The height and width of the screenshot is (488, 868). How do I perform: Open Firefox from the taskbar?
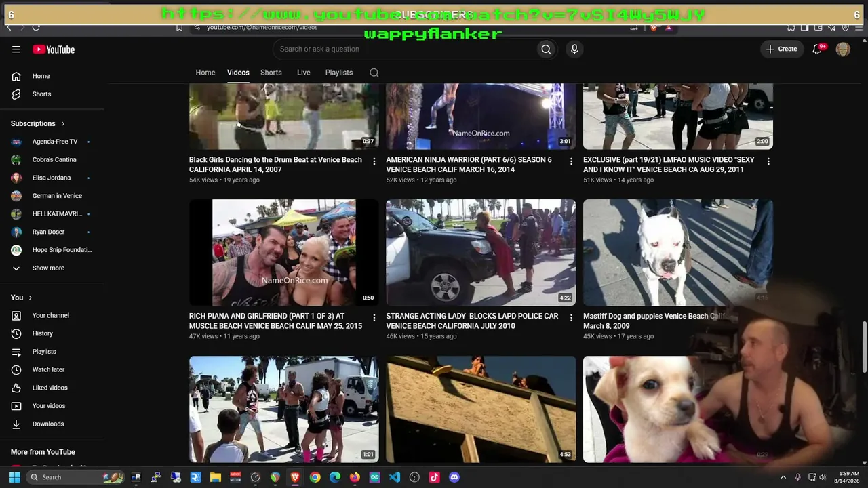click(355, 477)
